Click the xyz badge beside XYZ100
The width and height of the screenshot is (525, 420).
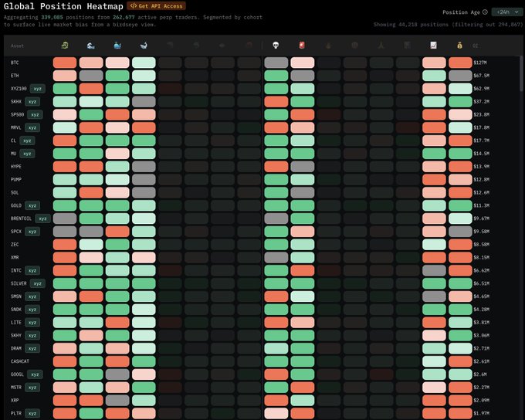coord(38,89)
